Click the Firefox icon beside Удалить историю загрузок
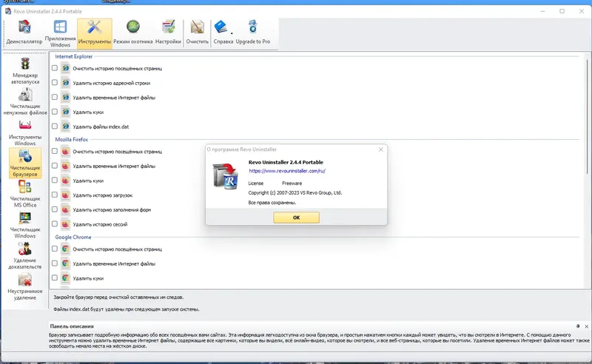Viewport: 592px width, 364px height. [66, 195]
